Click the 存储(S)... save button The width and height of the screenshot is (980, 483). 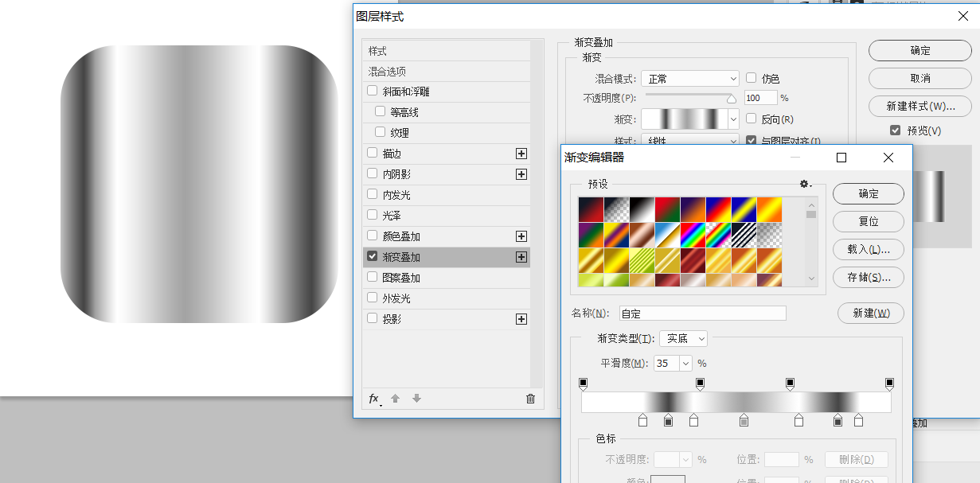869,277
